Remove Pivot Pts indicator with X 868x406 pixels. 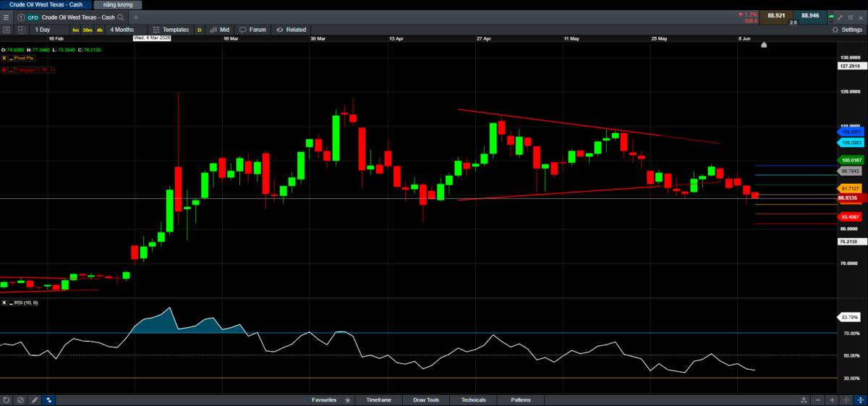pos(4,57)
